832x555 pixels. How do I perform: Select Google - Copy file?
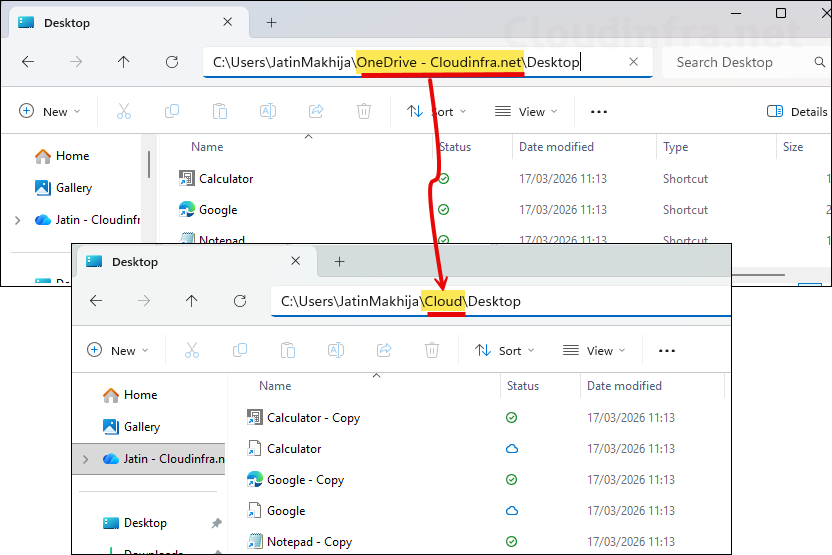point(305,480)
